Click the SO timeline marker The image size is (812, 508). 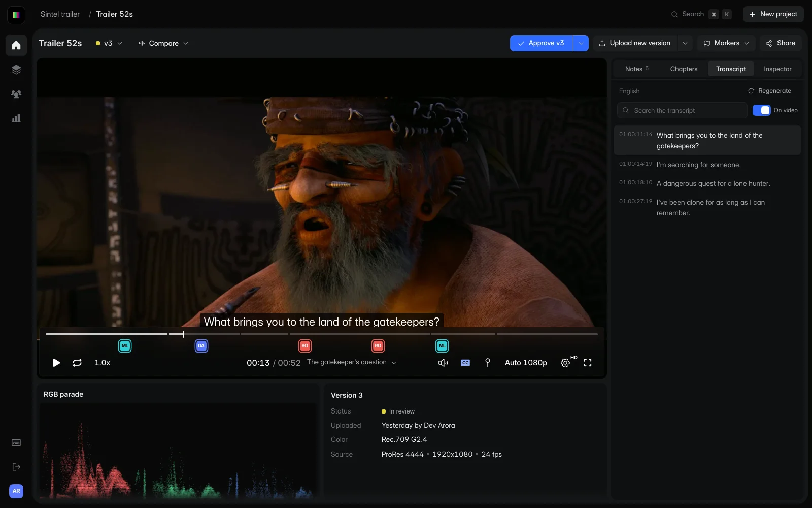point(305,346)
